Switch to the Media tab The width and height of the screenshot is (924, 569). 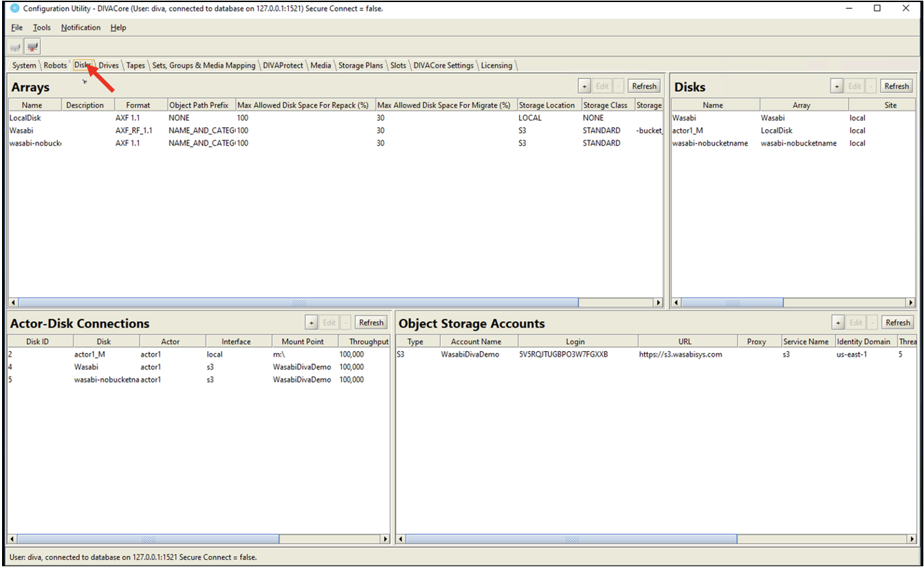[320, 65]
